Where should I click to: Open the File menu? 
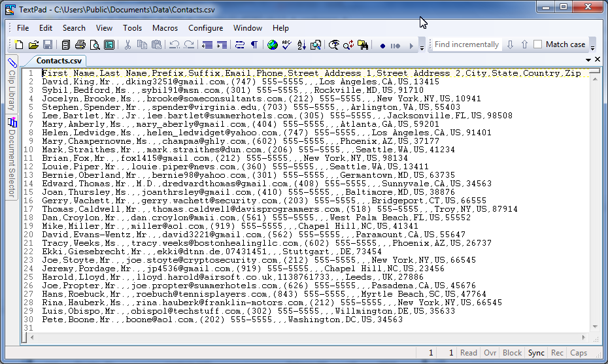(23, 28)
